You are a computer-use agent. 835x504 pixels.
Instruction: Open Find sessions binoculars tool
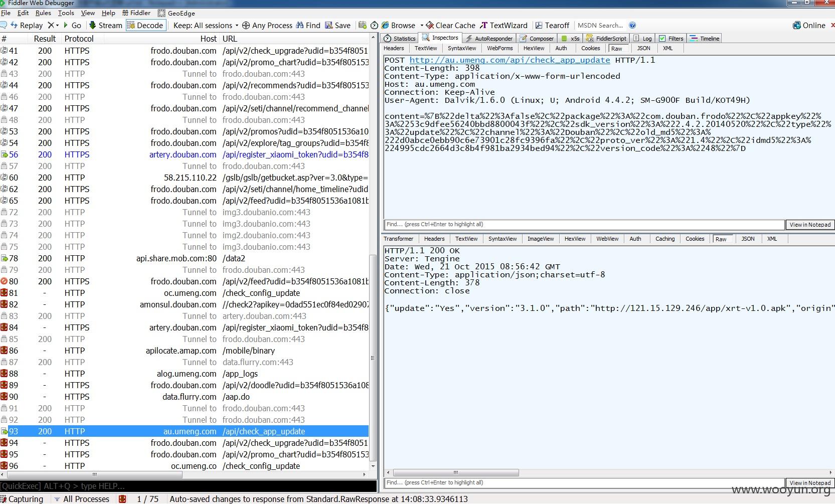point(308,25)
